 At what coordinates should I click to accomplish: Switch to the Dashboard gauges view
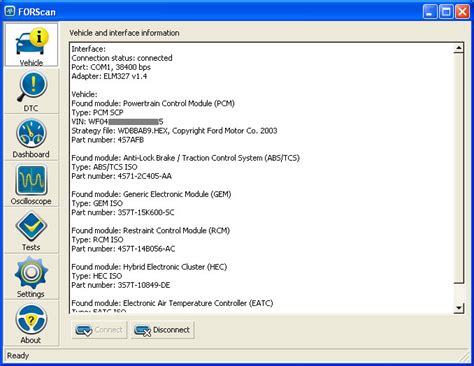[x=31, y=138]
